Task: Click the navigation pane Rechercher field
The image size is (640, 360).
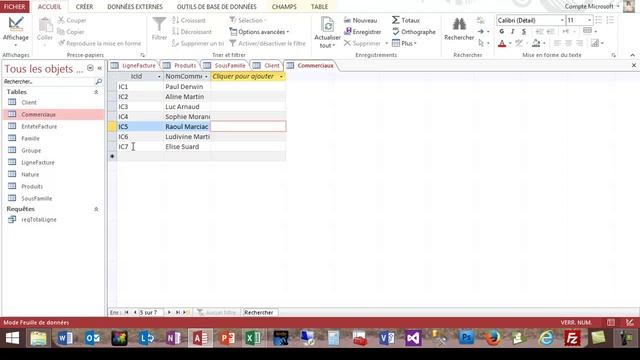Action: click(x=49, y=82)
